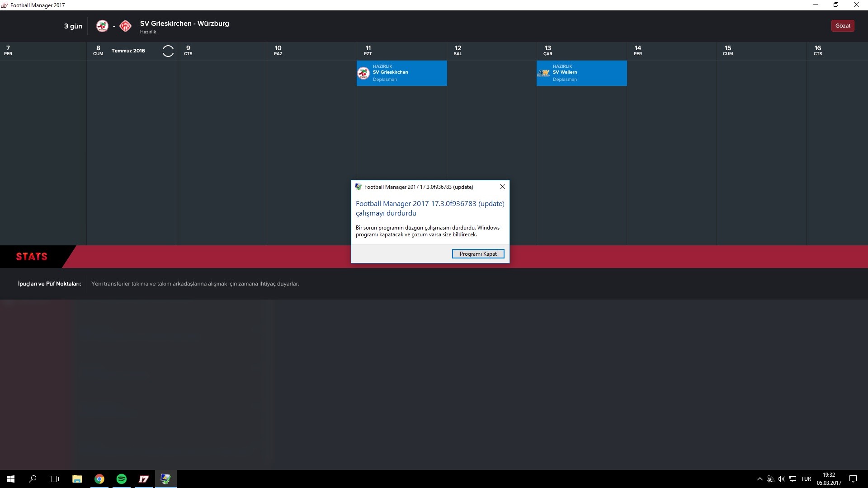Select calendar day 16 CTS
Image resolution: width=868 pixels, height=488 pixels.
pyautogui.click(x=818, y=51)
